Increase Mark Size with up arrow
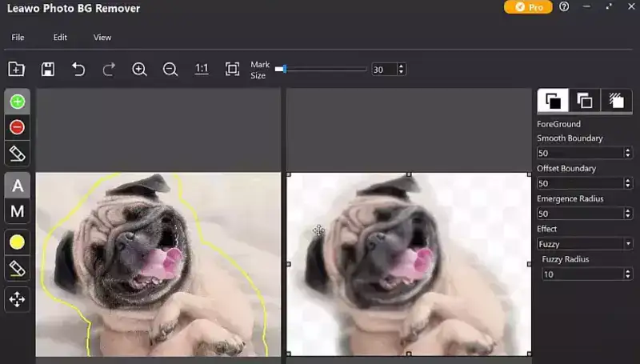640x364 pixels. [x=402, y=66]
